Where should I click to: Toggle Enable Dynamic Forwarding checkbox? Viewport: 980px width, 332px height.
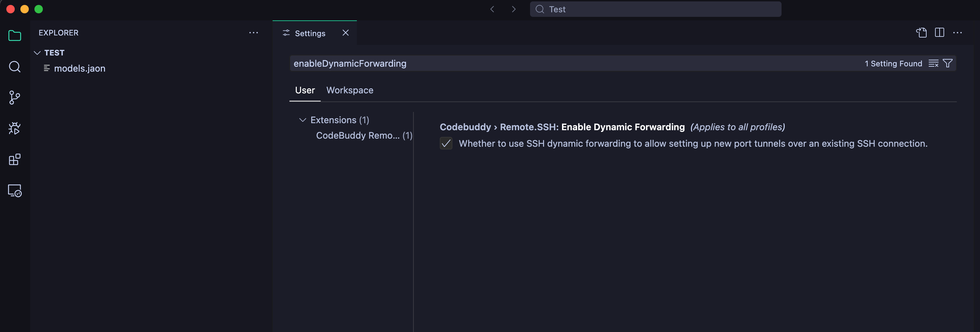446,144
